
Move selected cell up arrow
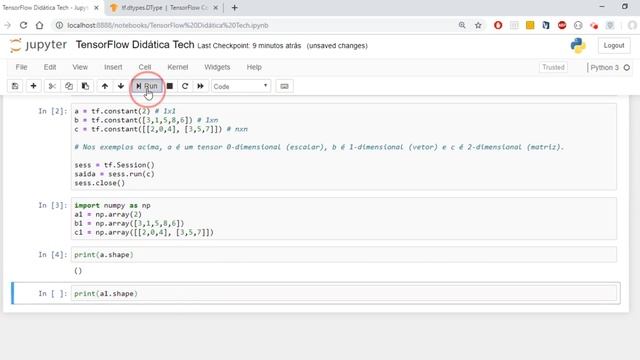[x=105, y=86]
